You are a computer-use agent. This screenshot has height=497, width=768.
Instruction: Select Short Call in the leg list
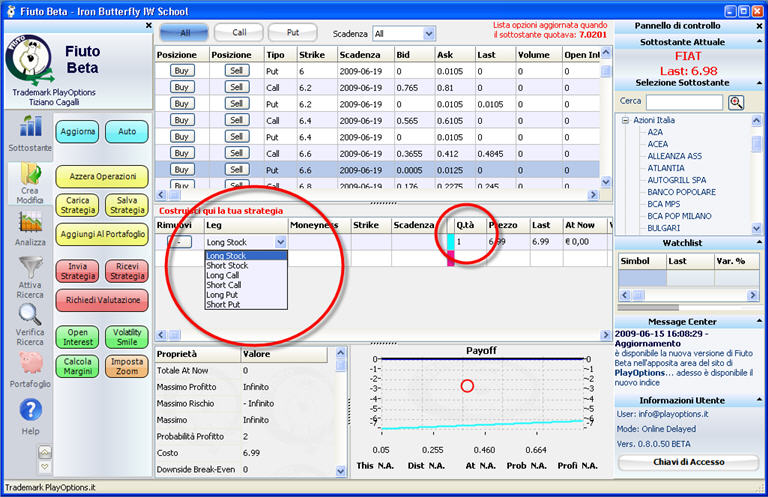pyautogui.click(x=246, y=285)
